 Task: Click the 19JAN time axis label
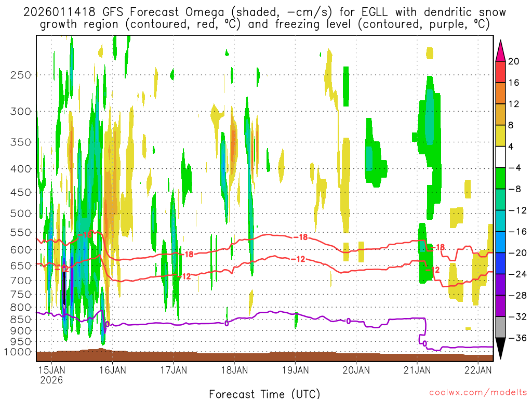coord(295,370)
